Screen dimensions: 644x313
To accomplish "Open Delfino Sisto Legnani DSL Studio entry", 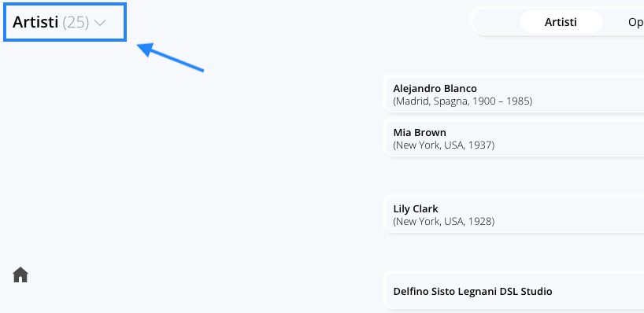I will pyautogui.click(x=515, y=291).
